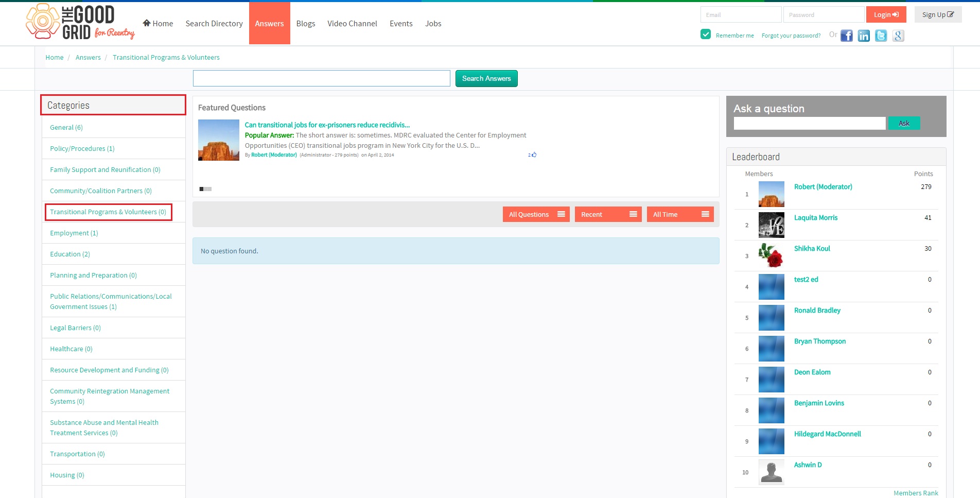Click the Search Answers button
Image resolution: width=980 pixels, height=498 pixels.
coord(486,78)
